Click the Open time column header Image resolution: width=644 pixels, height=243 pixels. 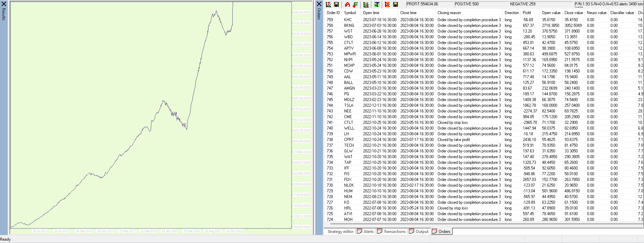point(371,13)
